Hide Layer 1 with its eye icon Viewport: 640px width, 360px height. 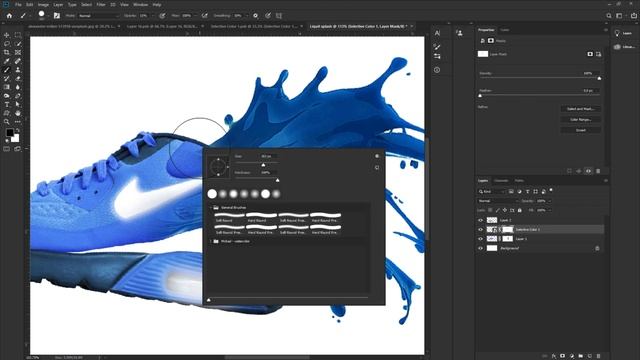(480, 239)
